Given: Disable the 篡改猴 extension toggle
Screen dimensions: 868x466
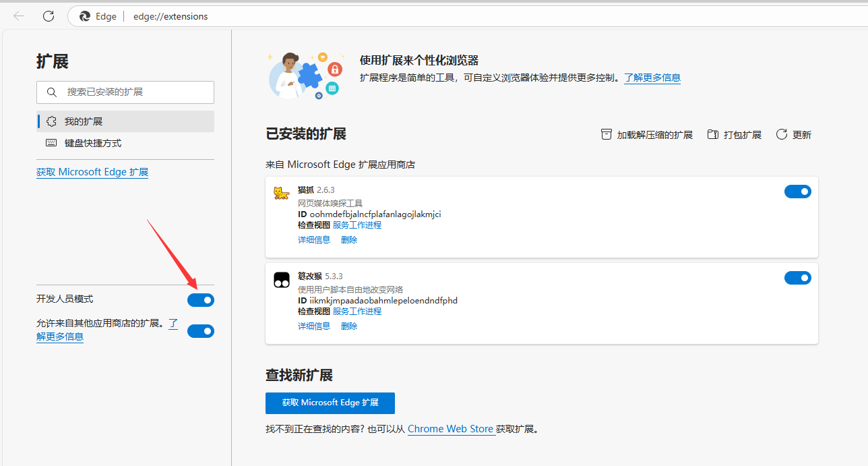Looking at the screenshot, I should (798, 278).
